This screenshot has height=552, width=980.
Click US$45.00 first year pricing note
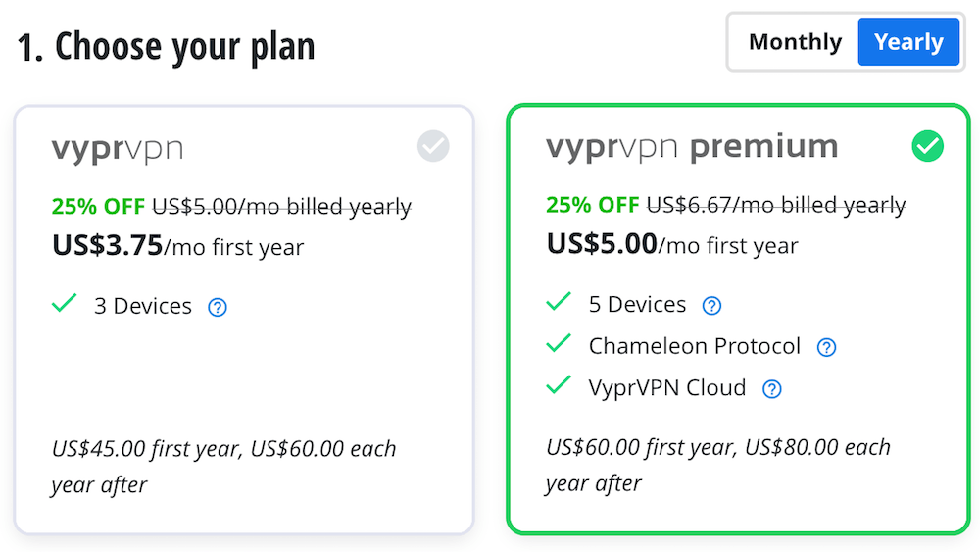click(223, 467)
